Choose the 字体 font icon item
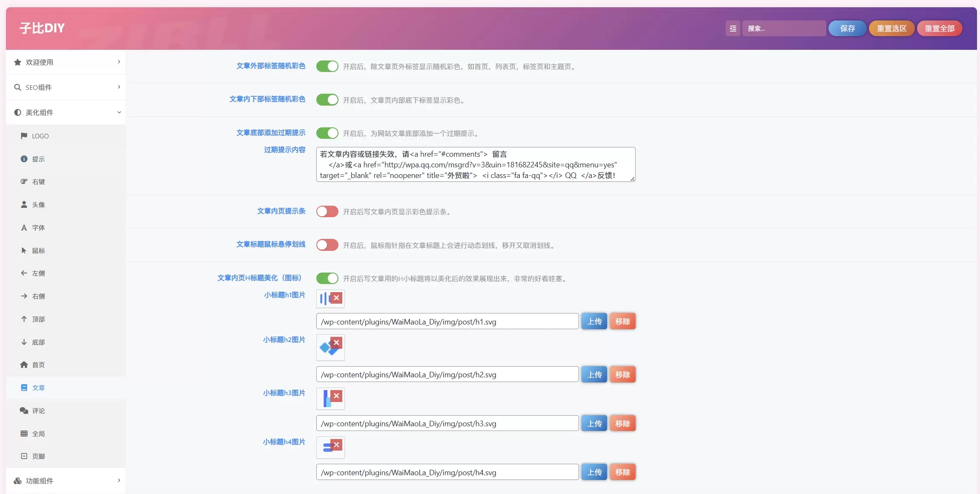This screenshot has width=980, height=494. point(66,228)
